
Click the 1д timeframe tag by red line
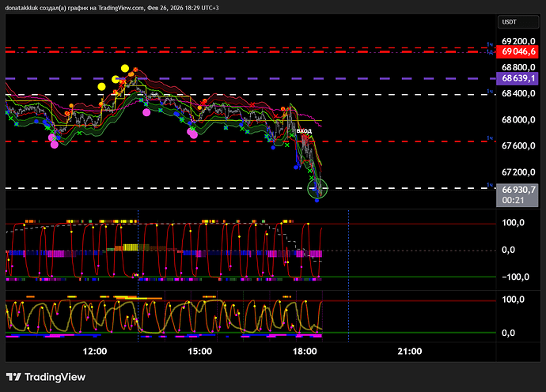[491, 52]
